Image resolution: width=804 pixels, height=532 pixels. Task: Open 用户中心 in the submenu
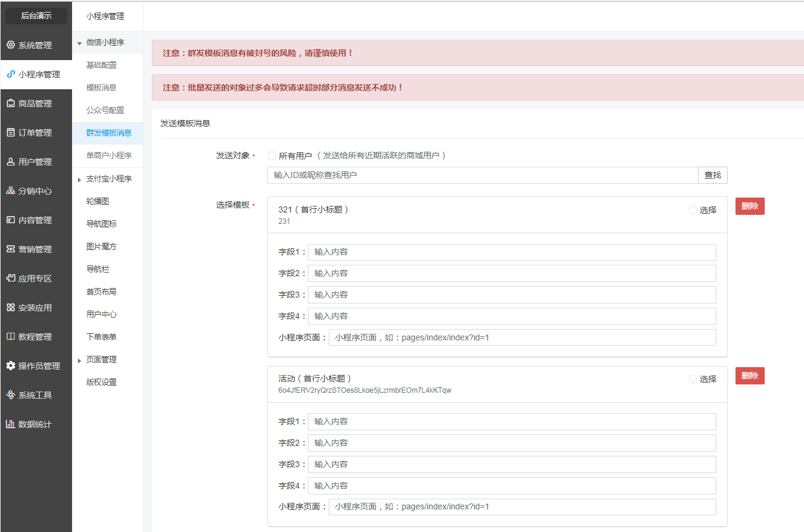click(102, 314)
